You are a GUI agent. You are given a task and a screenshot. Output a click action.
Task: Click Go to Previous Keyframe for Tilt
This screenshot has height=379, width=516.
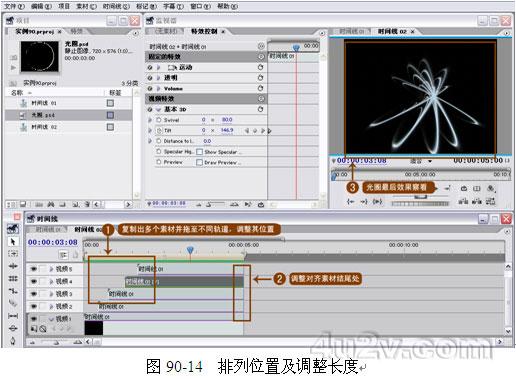click(x=247, y=131)
